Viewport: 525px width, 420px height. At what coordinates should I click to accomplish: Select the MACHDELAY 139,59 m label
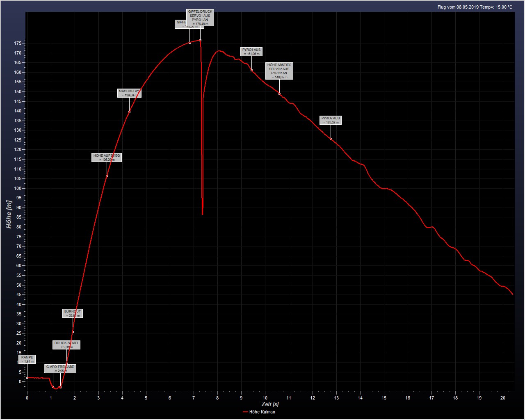tap(129, 93)
